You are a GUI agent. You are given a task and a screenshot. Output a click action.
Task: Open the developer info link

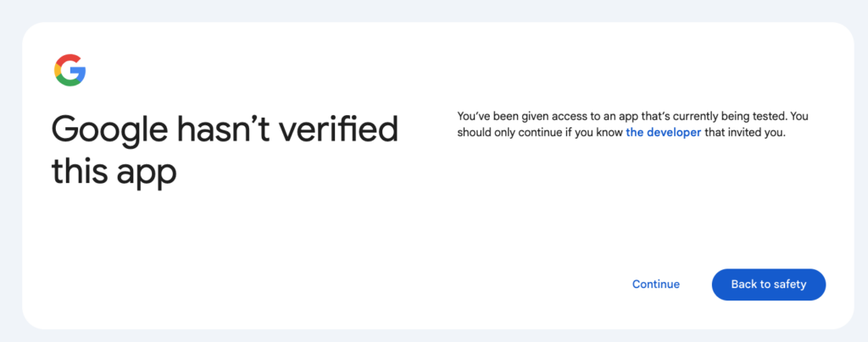point(663,133)
